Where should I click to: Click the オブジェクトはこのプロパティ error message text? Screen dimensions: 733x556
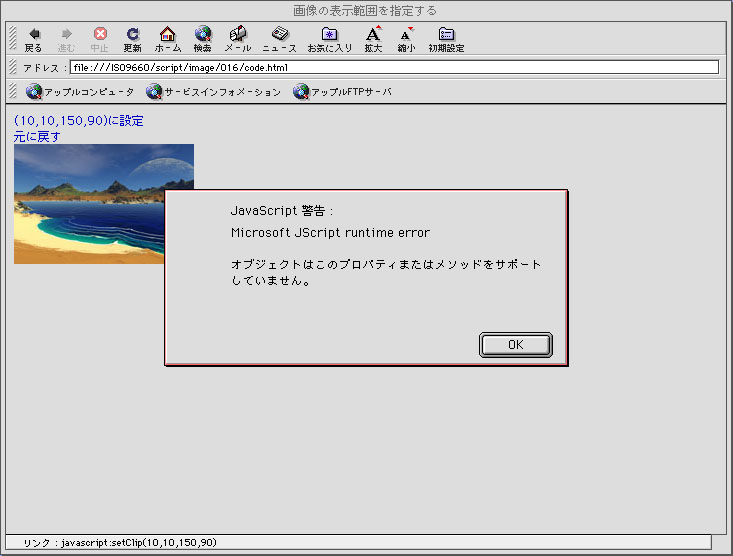(386, 272)
